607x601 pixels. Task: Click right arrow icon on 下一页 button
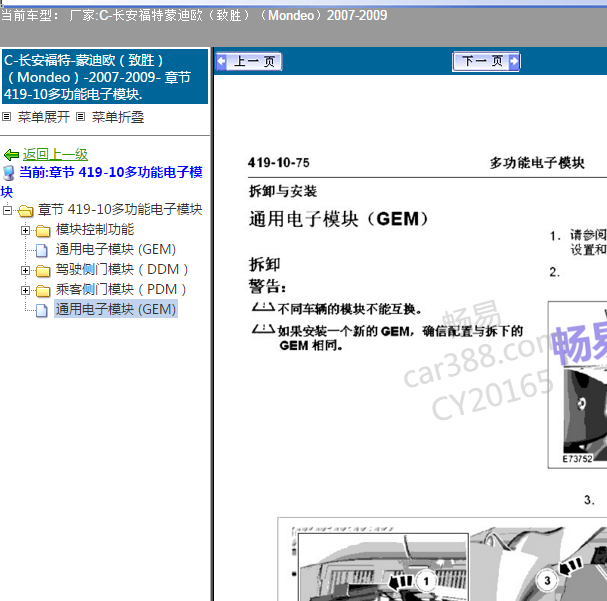coord(513,61)
